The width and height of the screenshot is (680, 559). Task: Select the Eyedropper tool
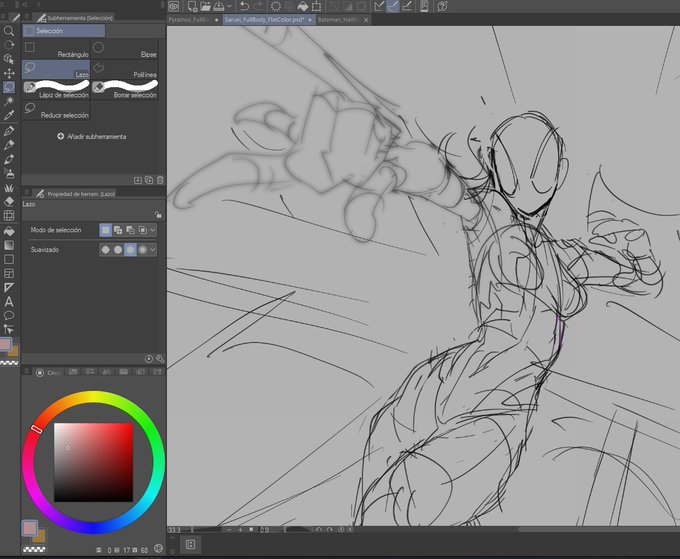(9, 115)
